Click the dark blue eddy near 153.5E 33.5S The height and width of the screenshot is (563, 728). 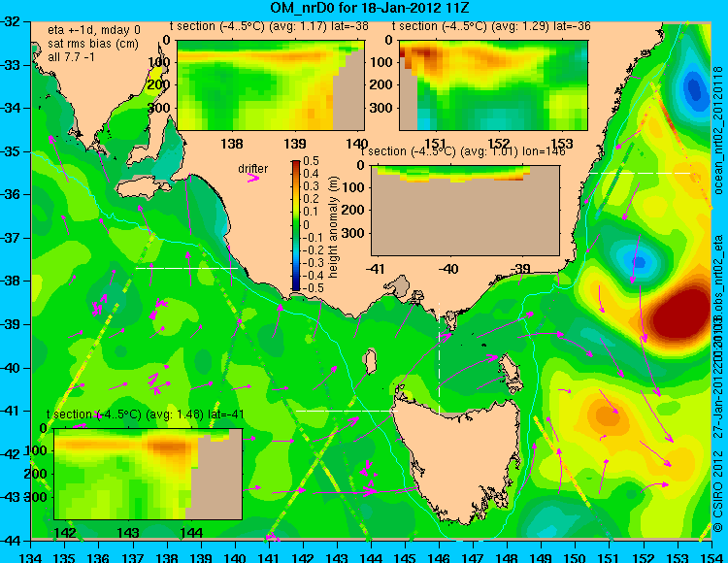(694, 88)
